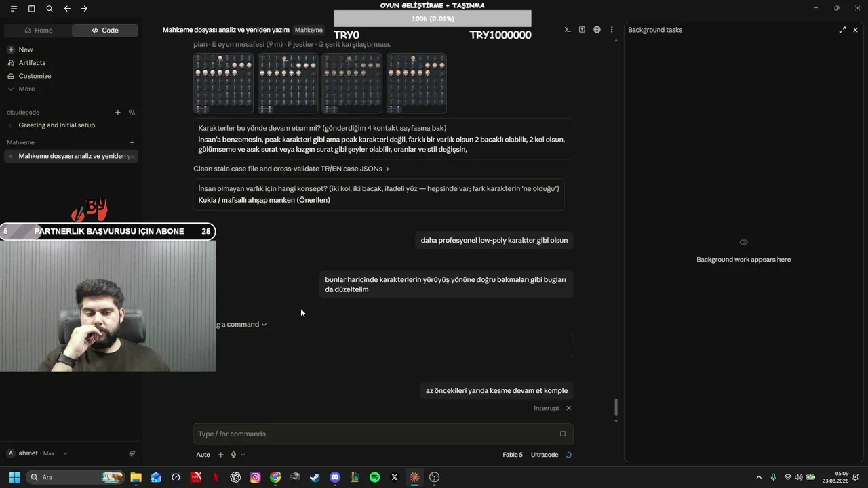Screen dimensions: 868x488
Task: Click 'Kukla / mafsallı ahşap manken (Önerilen)' answer
Action: coord(264,200)
